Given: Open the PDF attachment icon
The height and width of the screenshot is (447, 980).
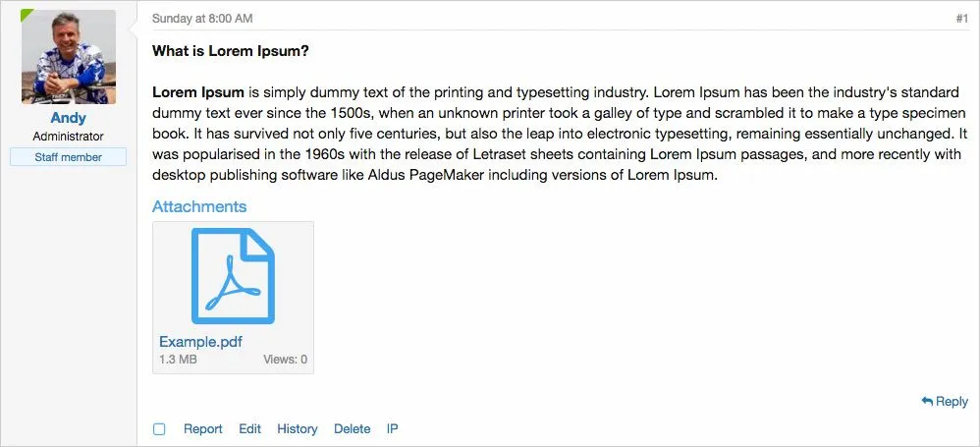Looking at the screenshot, I should click(x=233, y=276).
